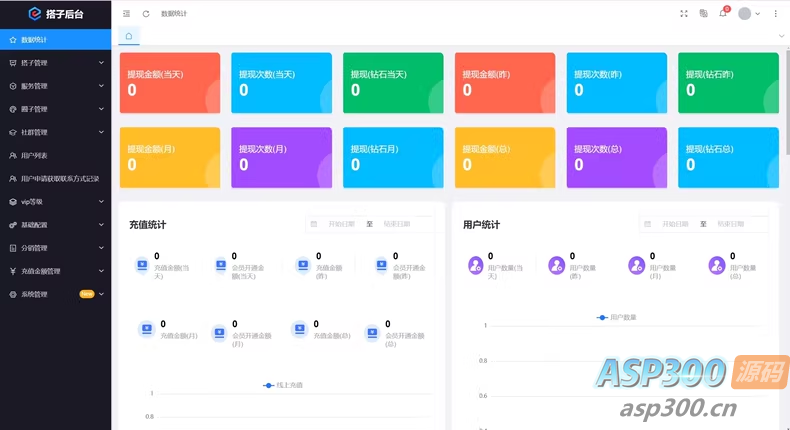Open the home tab with house icon
This screenshot has width=790, height=430.
point(129,36)
